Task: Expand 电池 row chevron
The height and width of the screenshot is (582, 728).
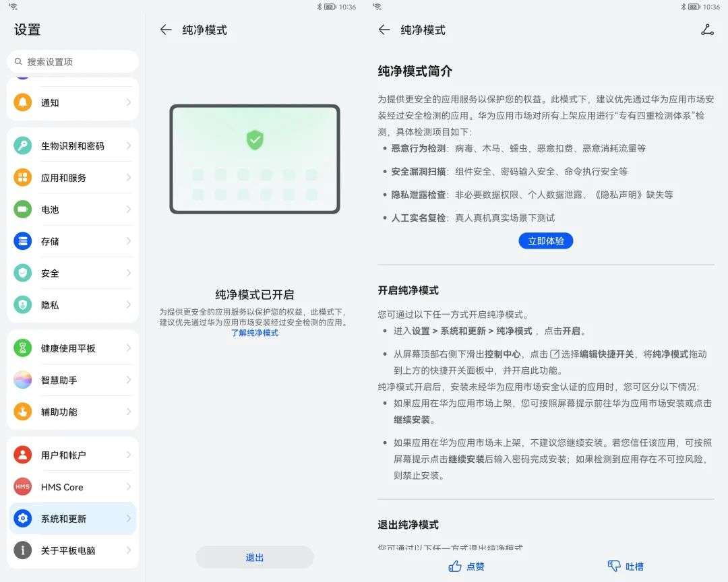Action: [x=129, y=209]
